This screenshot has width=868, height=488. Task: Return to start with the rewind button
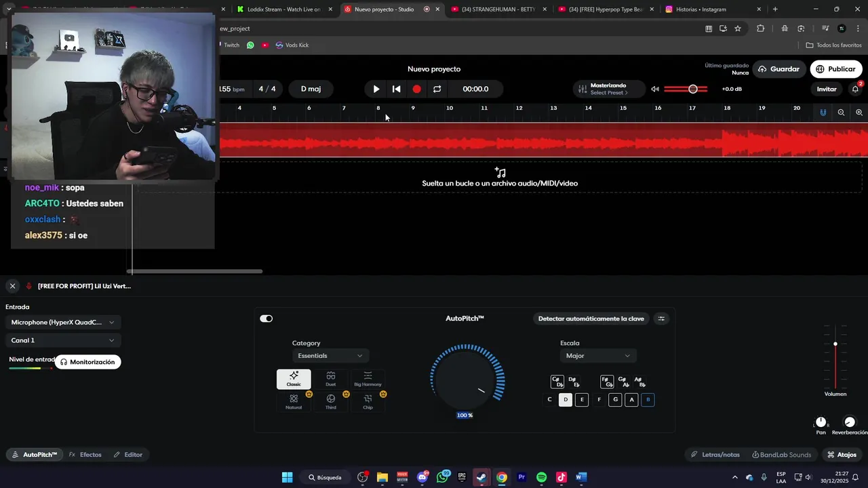click(x=397, y=89)
